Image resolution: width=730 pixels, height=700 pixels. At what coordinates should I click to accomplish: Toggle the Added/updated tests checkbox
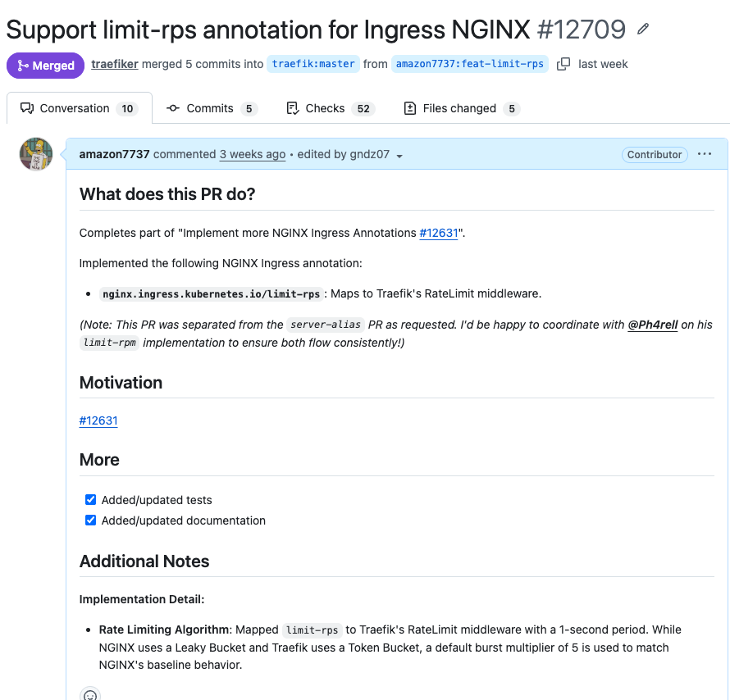pos(91,500)
